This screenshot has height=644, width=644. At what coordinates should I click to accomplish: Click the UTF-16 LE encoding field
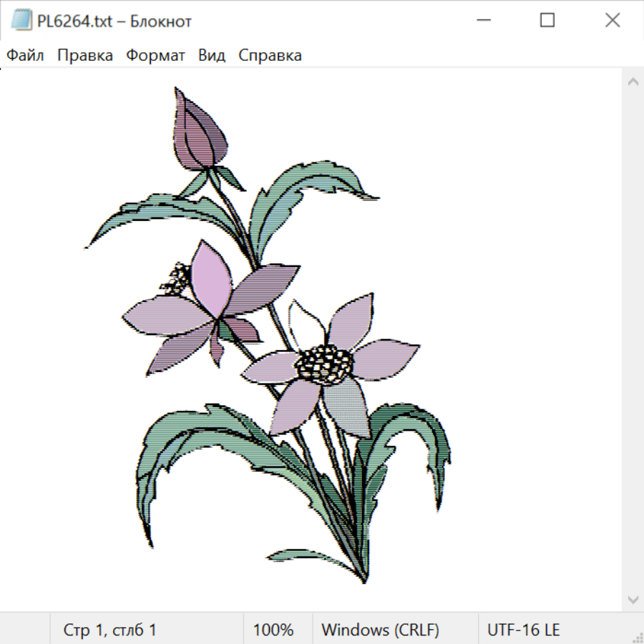524,630
